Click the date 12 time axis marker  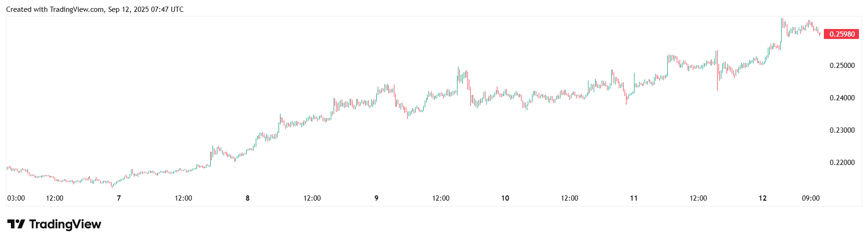click(x=763, y=198)
